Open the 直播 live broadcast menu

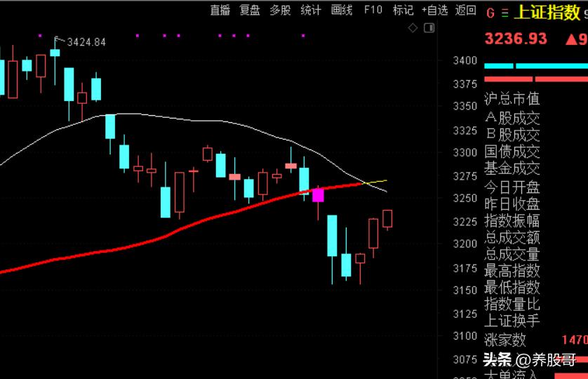(220, 10)
